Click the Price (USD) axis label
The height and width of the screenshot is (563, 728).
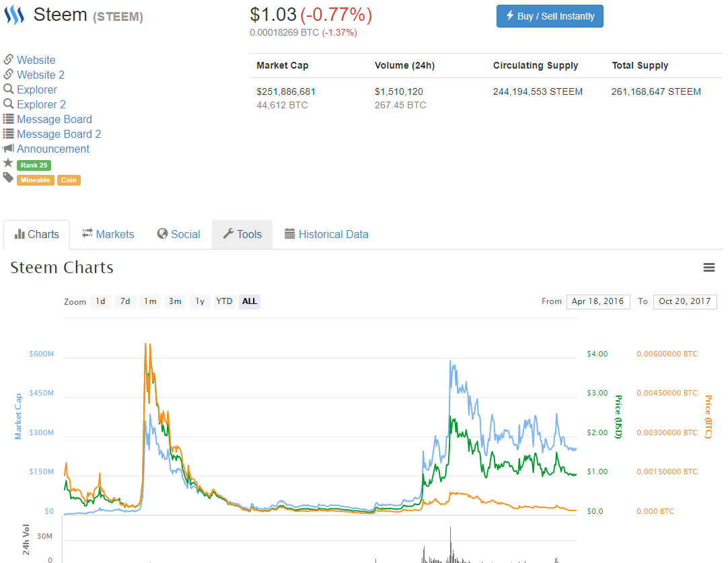618,417
